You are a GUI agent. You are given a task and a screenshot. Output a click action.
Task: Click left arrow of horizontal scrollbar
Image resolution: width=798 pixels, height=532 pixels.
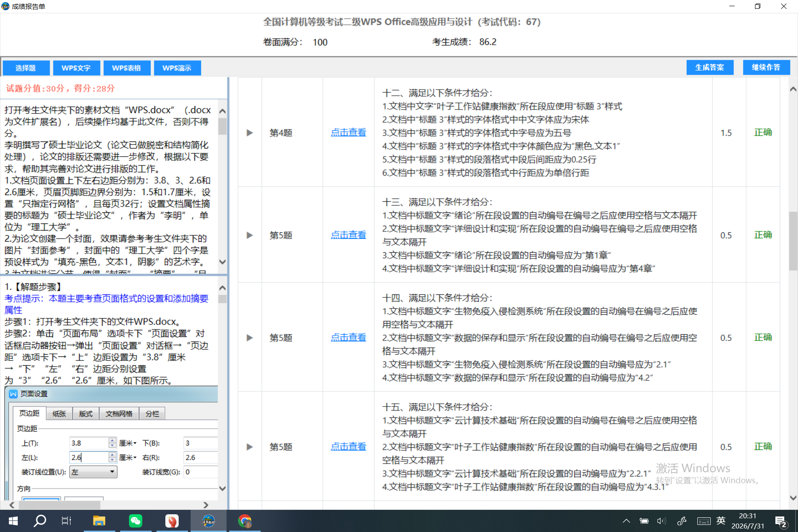pyautogui.click(x=12, y=505)
